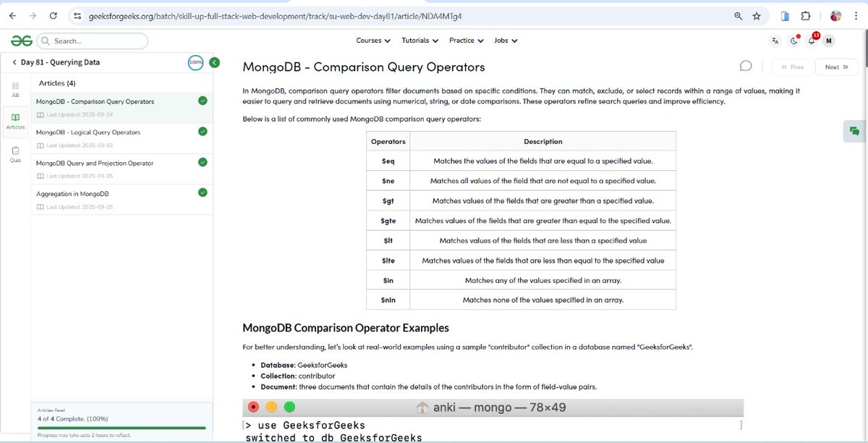Image resolution: width=868 pixels, height=443 pixels.
Task: Click the book icon under Logical Query Operators
Action: pos(41,145)
